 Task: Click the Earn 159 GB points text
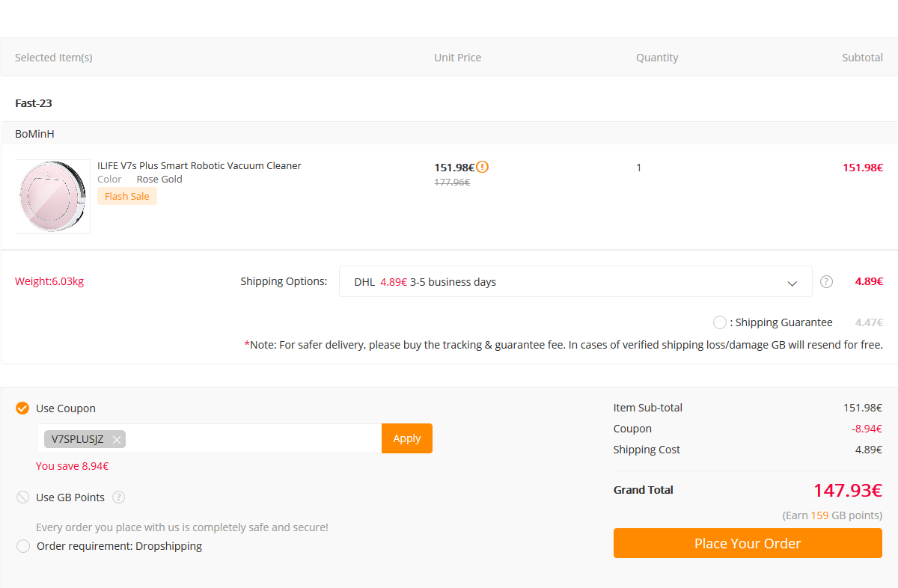click(832, 515)
